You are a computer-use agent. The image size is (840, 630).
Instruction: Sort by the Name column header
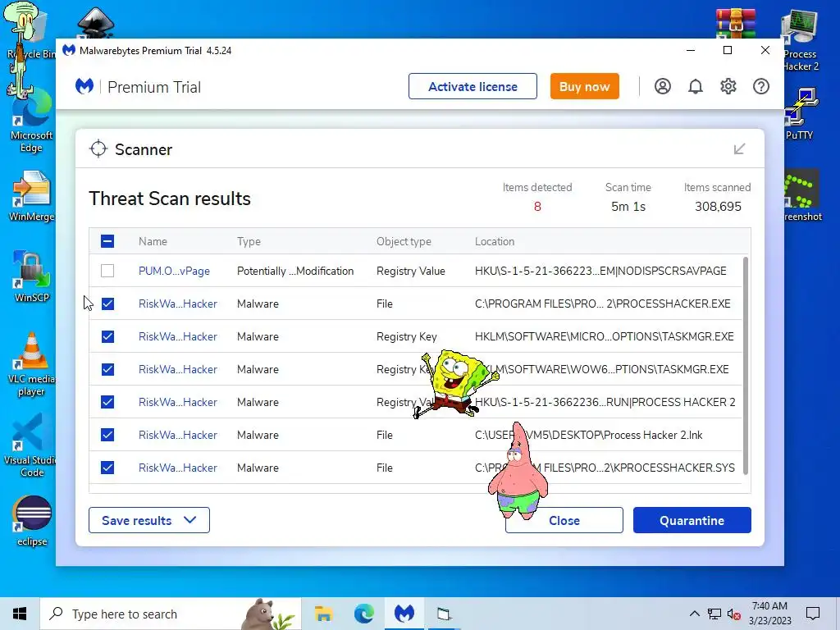tap(153, 242)
